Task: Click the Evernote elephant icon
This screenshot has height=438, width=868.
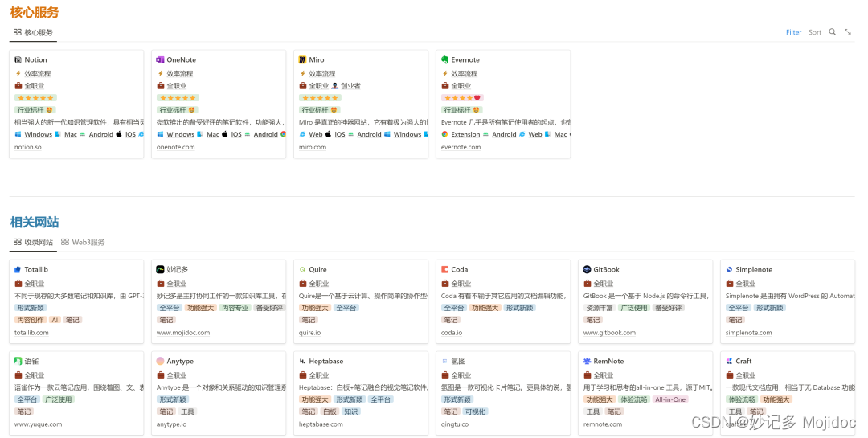Action: (444, 59)
